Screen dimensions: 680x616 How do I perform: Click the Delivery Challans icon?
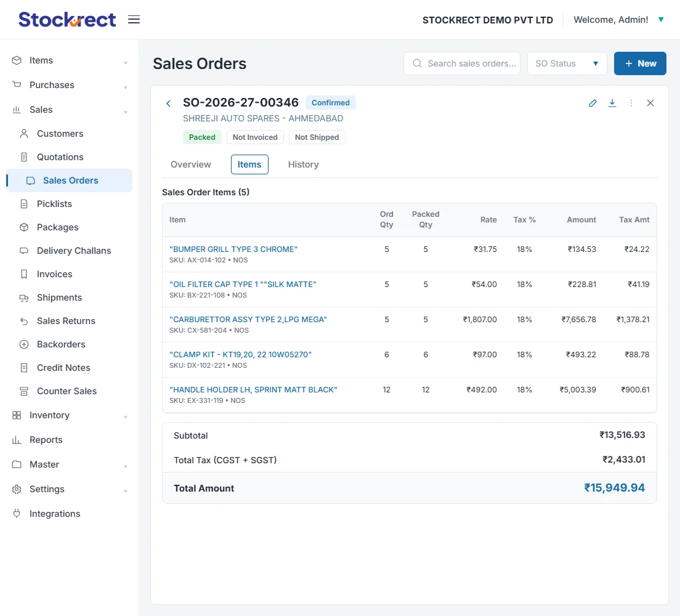[x=24, y=251]
